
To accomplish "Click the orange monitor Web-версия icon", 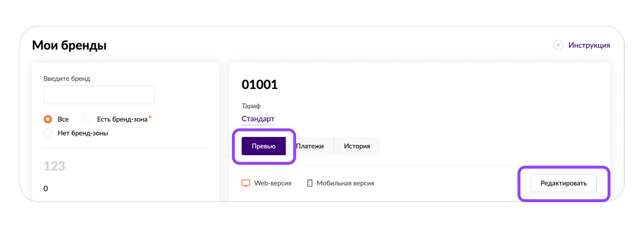I will [246, 183].
